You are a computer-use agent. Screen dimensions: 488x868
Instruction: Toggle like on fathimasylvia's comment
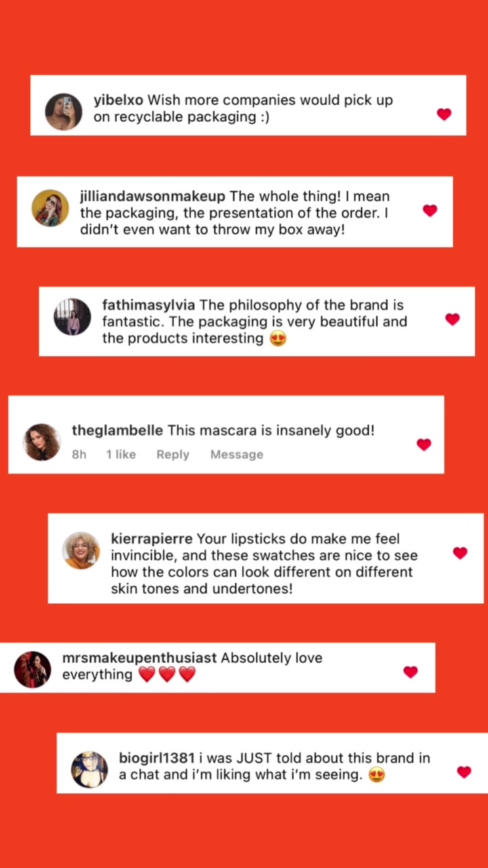point(452,319)
